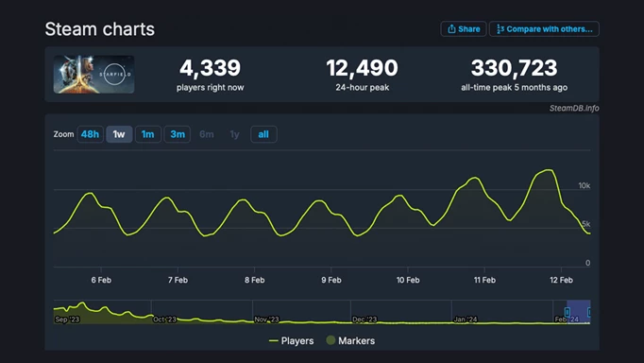Set chart zoom to 48h
Screen dimensions: 644x363
tap(90, 134)
